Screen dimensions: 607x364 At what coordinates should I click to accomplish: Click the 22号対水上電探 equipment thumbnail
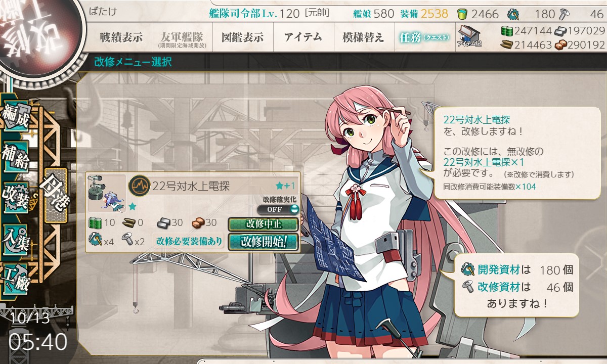pyautogui.click(x=107, y=194)
